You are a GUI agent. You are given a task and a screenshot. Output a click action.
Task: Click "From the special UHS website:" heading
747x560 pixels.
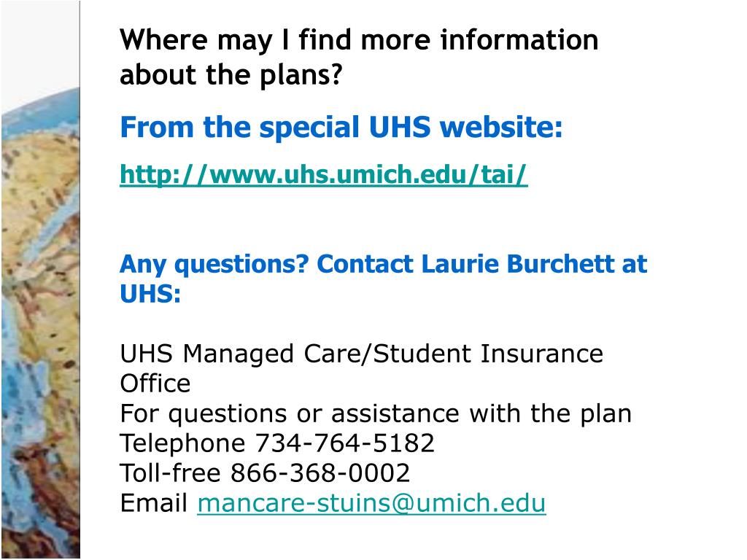coord(341,128)
